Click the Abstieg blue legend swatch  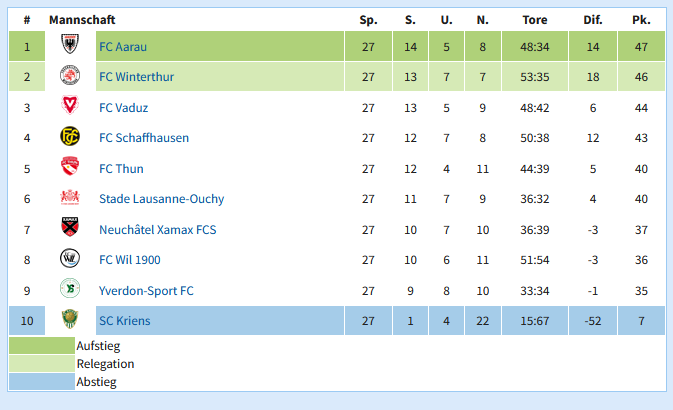click(x=42, y=382)
